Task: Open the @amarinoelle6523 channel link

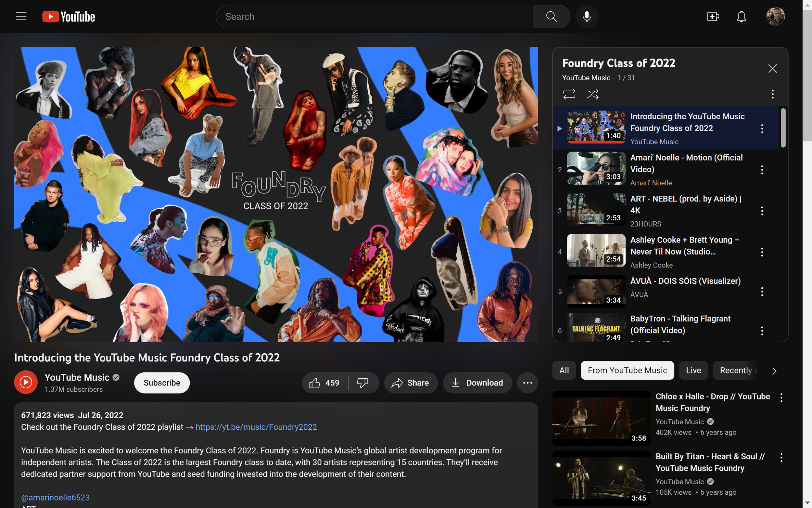Action: [56, 497]
